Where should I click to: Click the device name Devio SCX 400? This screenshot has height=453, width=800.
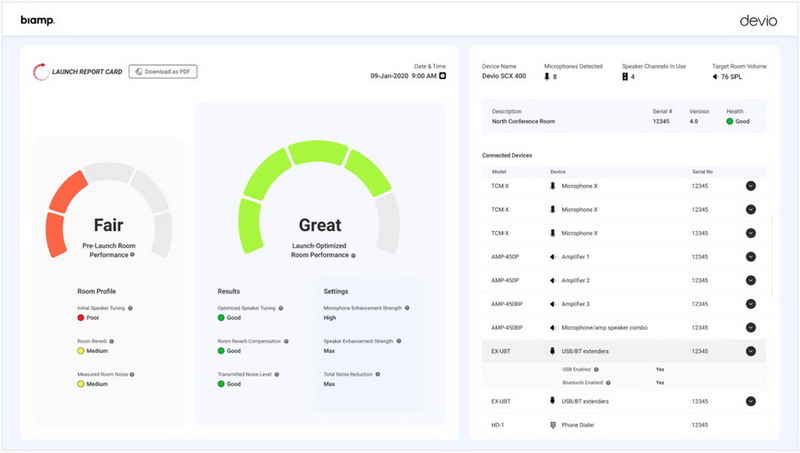pos(504,76)
